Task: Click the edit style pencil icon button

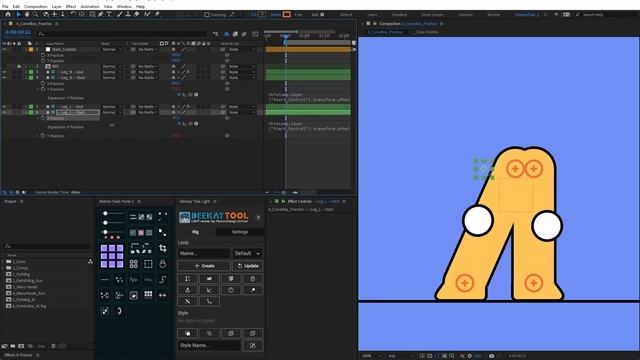Action: click(253, 345)
